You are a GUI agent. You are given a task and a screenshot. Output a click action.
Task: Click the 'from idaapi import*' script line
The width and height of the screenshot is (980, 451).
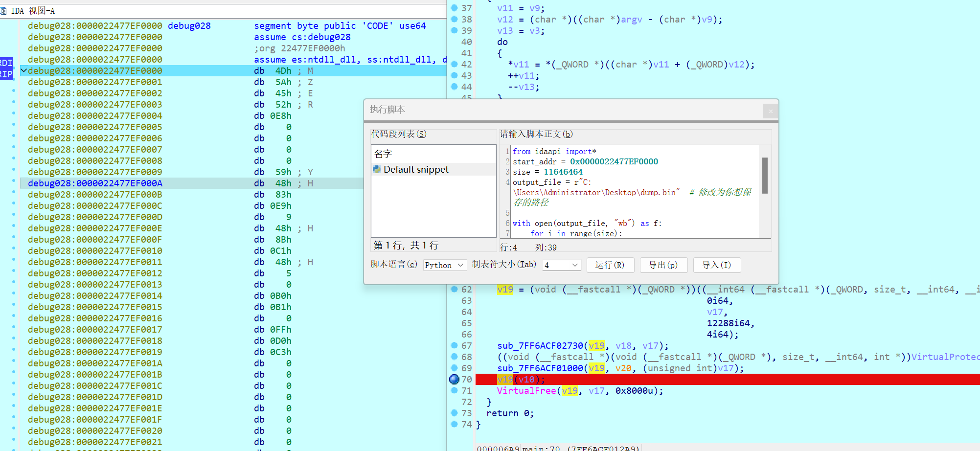pyautogui.click(x=554, y=152)
